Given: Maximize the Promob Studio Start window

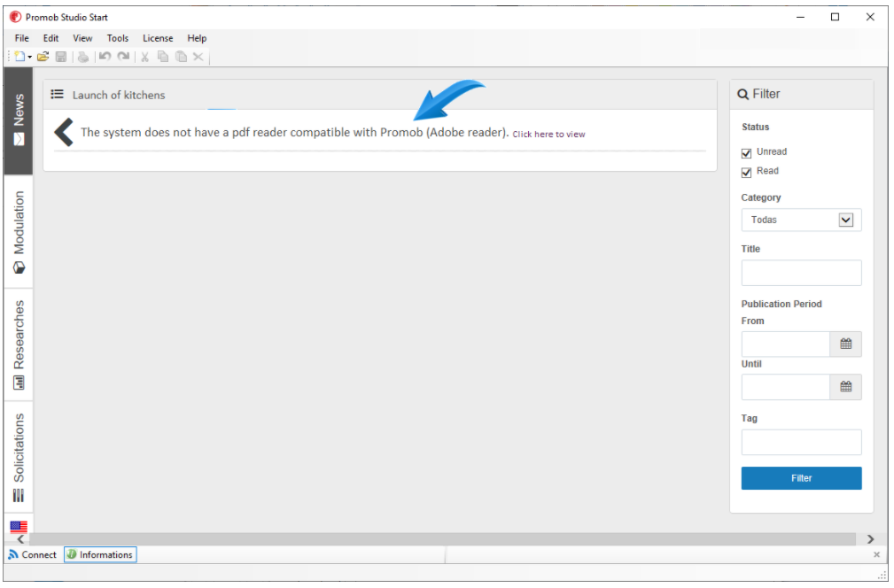Looking at the screenshot, I should [x=836, y=17].
